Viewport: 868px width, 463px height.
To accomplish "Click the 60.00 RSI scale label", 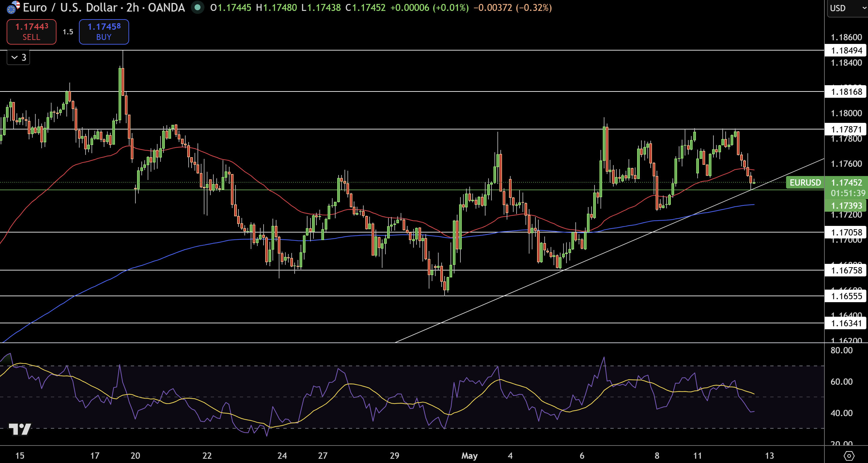I will point(841,382).
